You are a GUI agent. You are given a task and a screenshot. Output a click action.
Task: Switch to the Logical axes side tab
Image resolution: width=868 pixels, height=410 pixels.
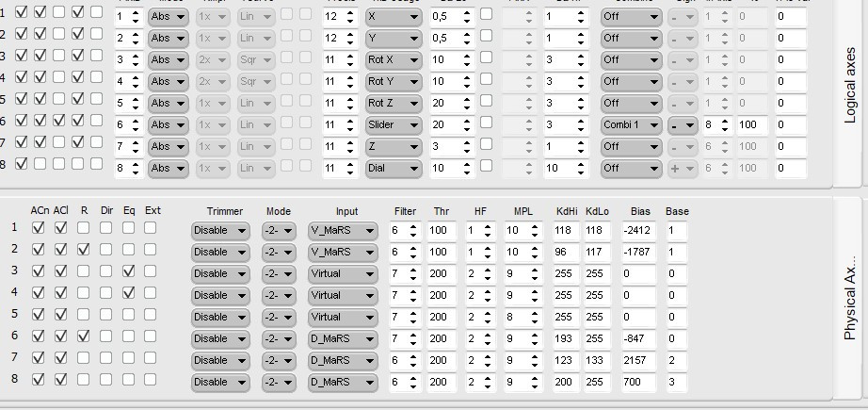(x=848, y=86)
